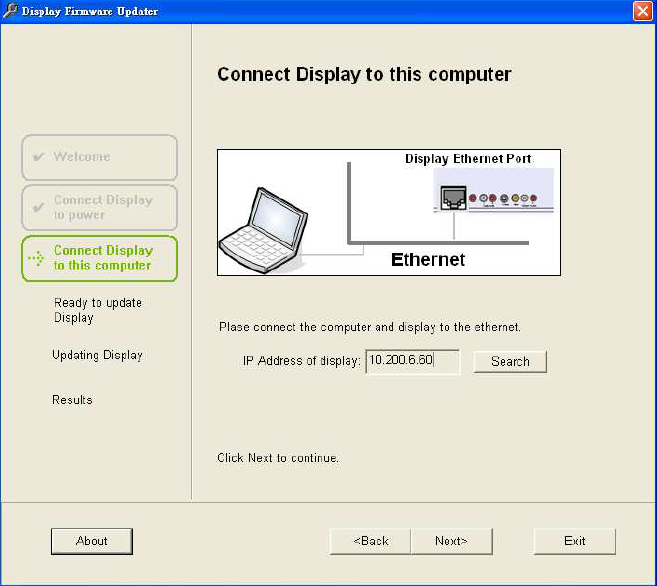
Task: Select the Welcome step in the sidebar
Action: tap(99, 157)
